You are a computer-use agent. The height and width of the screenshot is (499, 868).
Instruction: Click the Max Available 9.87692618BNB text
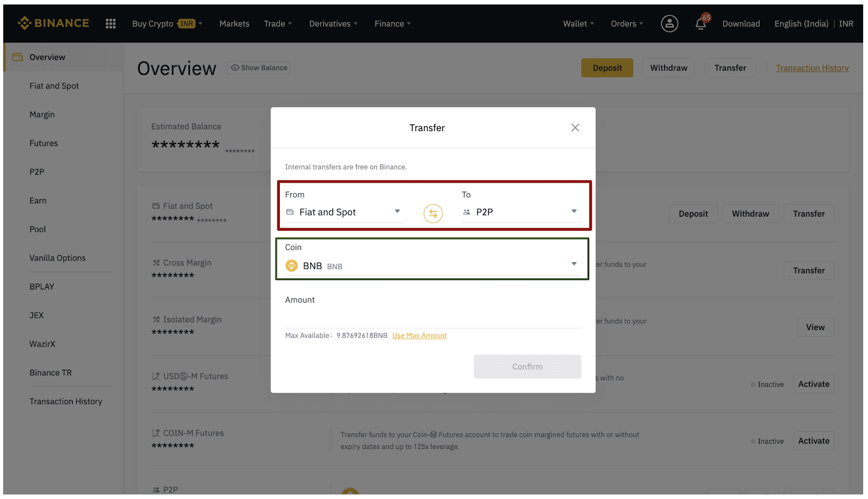336,336
